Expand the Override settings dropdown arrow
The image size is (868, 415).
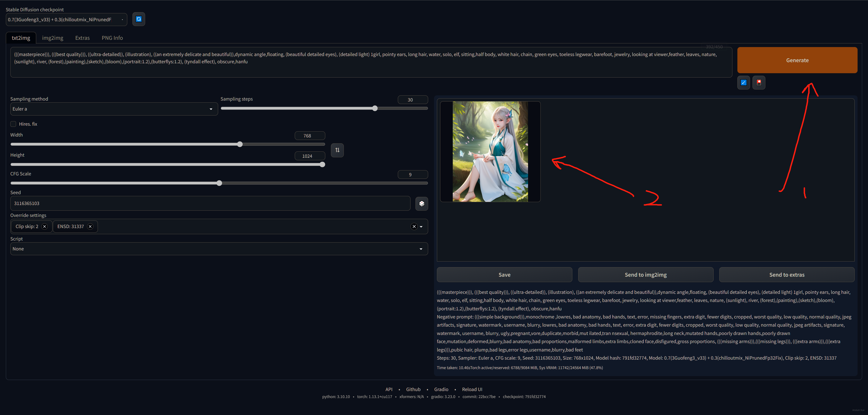tap(421, 226)
